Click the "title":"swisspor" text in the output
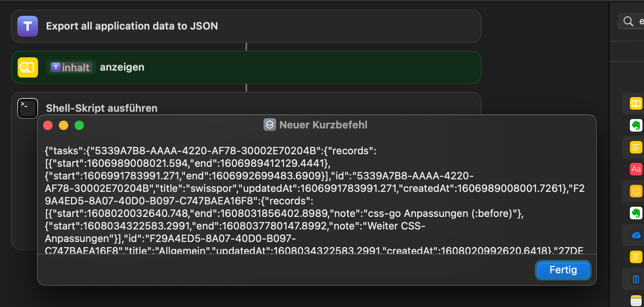The image size is (644, 307). pyautogui.click(x=198, y=188)
